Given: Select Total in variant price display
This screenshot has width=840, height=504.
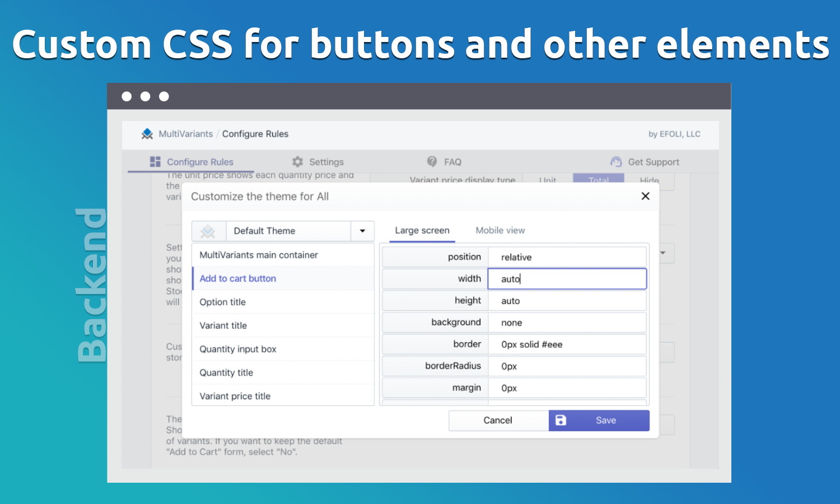Looking at the screenshot, I should (599, 179).
